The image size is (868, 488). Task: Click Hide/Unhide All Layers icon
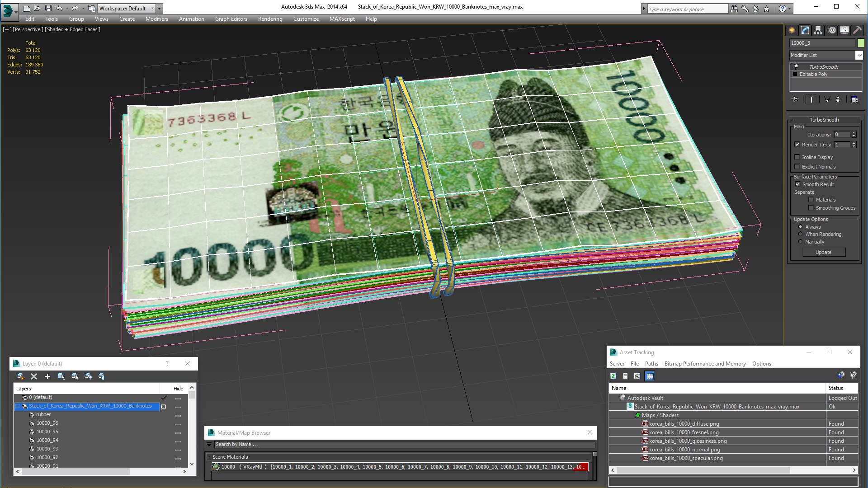pyautogui.click(x=88, y=376)
